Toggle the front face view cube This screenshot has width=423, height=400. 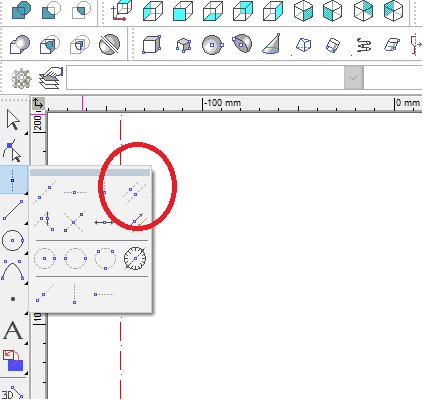183,12
